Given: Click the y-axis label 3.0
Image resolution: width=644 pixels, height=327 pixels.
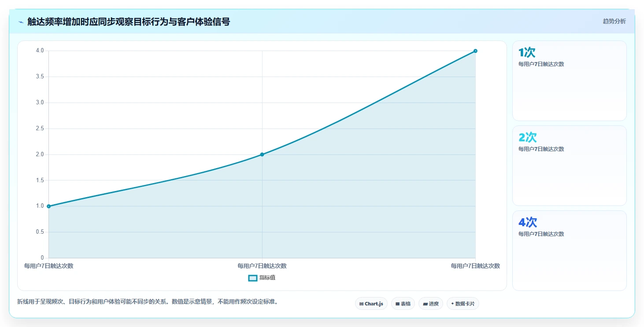Looking at the screenshot, I should tap(40, 103).
